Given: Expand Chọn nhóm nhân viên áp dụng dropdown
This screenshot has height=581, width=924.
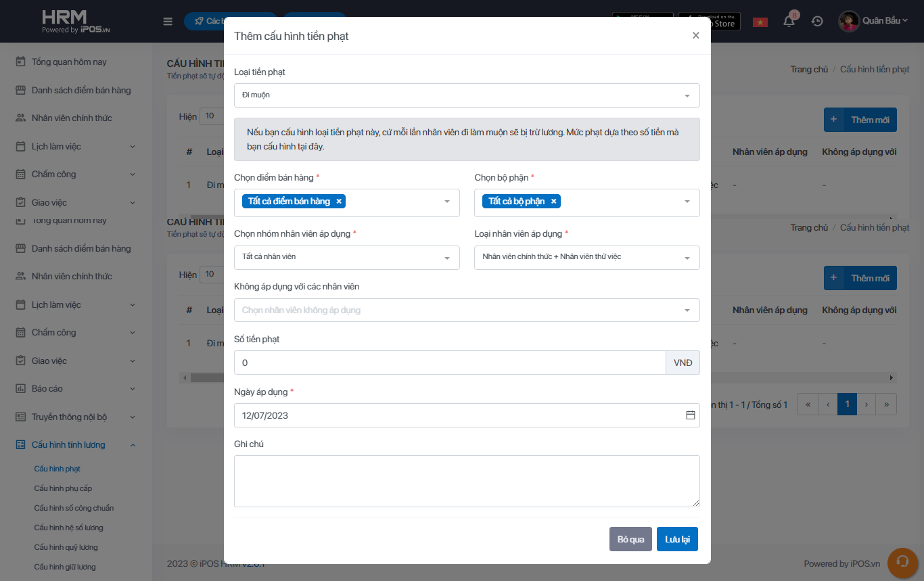Looking at the screenshot, I should pos(346,258).
